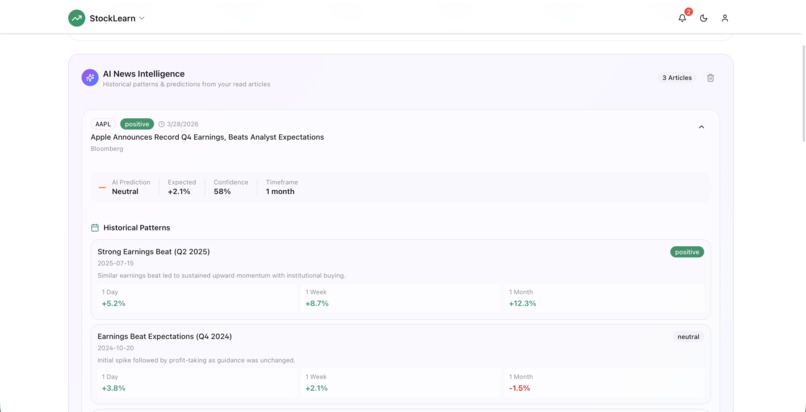Click the Timeframe 1 month value
This screenshot has height=412, width=806.
(280, 192)
